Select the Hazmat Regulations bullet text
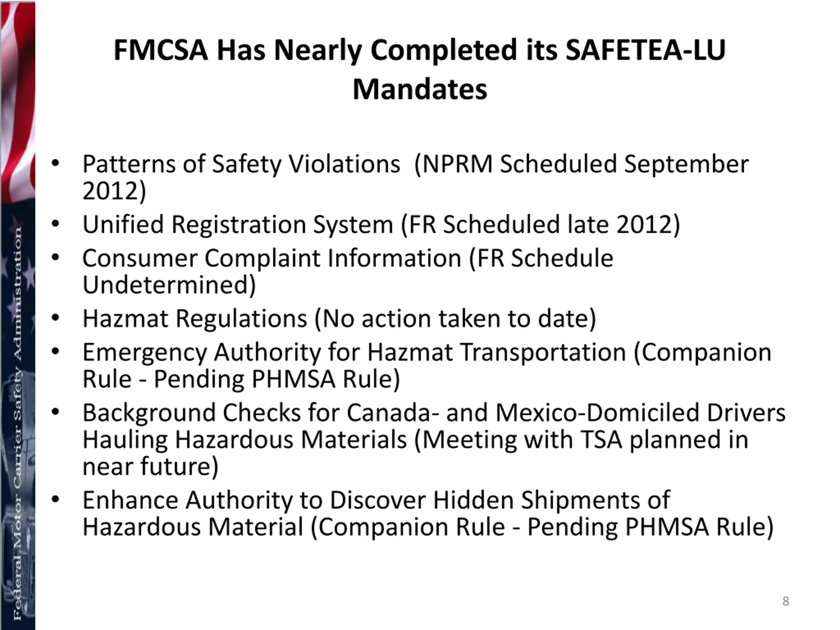This screenshot has height=630, width=840. [x=340, y=319]
